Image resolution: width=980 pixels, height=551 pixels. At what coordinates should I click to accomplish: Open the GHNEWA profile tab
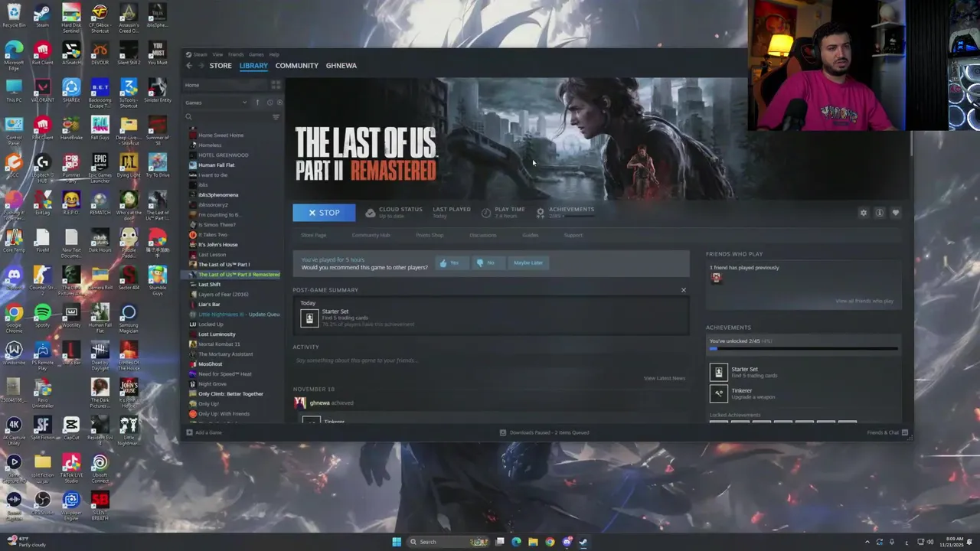(341, 66)
